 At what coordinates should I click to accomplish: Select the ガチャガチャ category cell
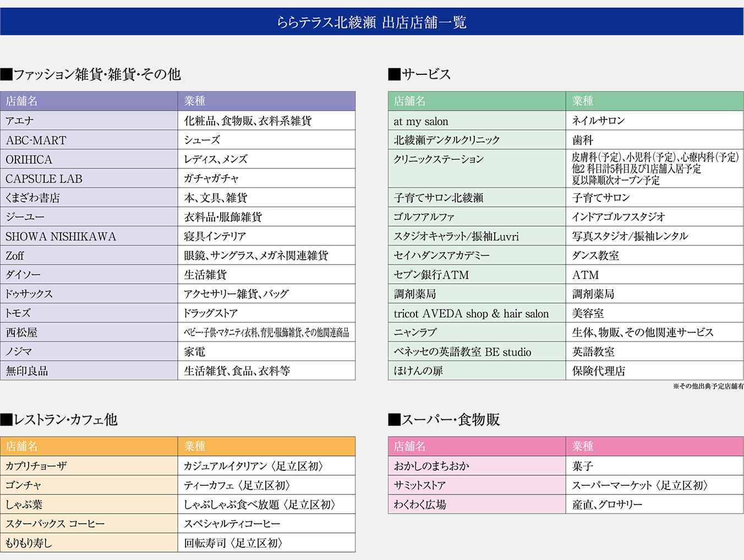[x=267, y=178]
